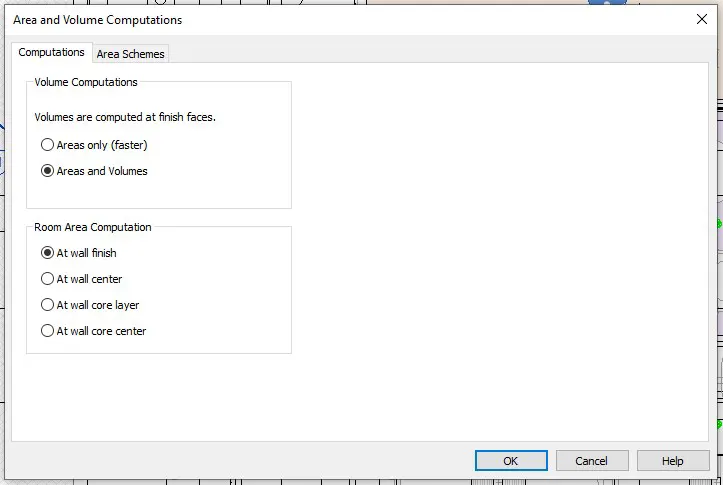Confirm settings with the OK button
The width and height of the screenshot is (723, 485).
(x=511, y=461)
